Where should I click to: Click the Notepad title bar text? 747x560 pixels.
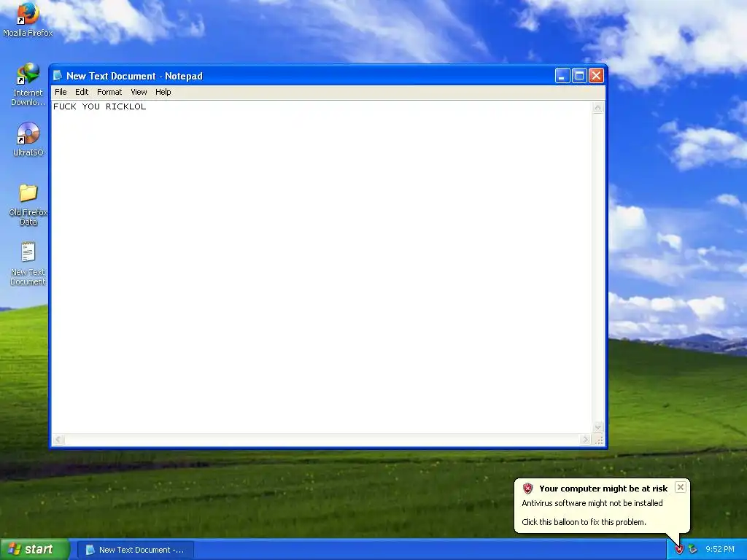[x=134, y=76]
